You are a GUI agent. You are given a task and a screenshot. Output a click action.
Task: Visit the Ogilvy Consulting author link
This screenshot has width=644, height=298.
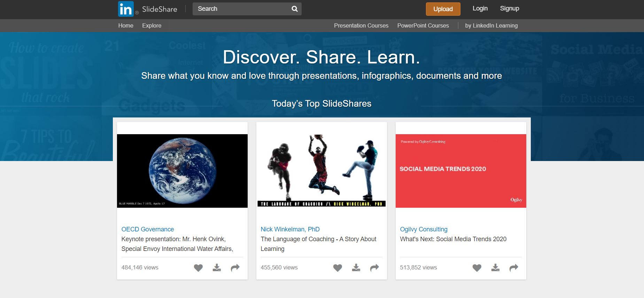tap(424, 229)
